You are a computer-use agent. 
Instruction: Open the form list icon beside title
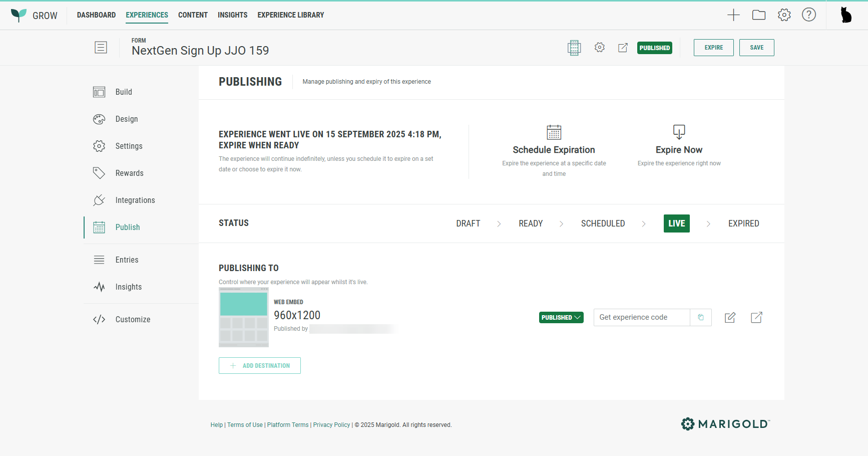(x=101, y=48)
